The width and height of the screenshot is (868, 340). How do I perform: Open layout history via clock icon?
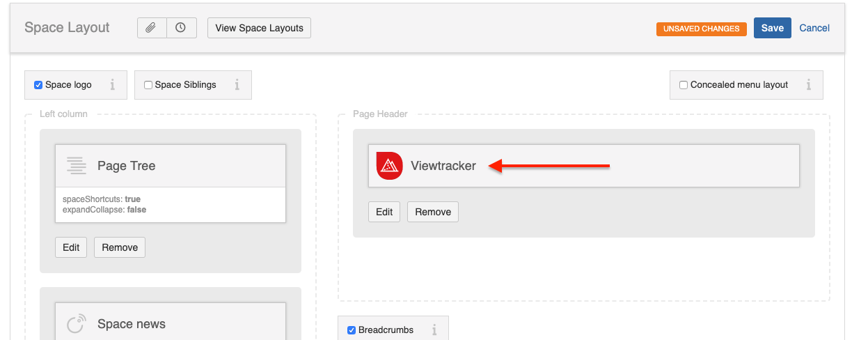(181, 28)
